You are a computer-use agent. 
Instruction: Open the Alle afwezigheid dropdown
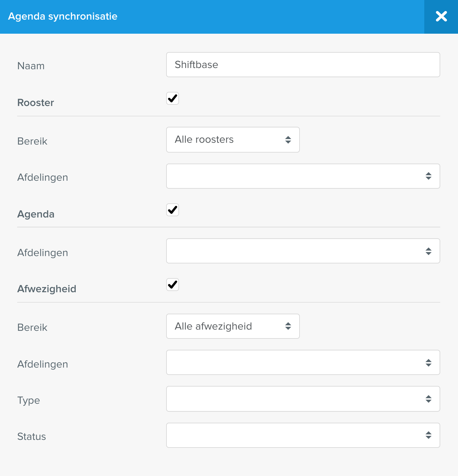click(x=233, y=326)
